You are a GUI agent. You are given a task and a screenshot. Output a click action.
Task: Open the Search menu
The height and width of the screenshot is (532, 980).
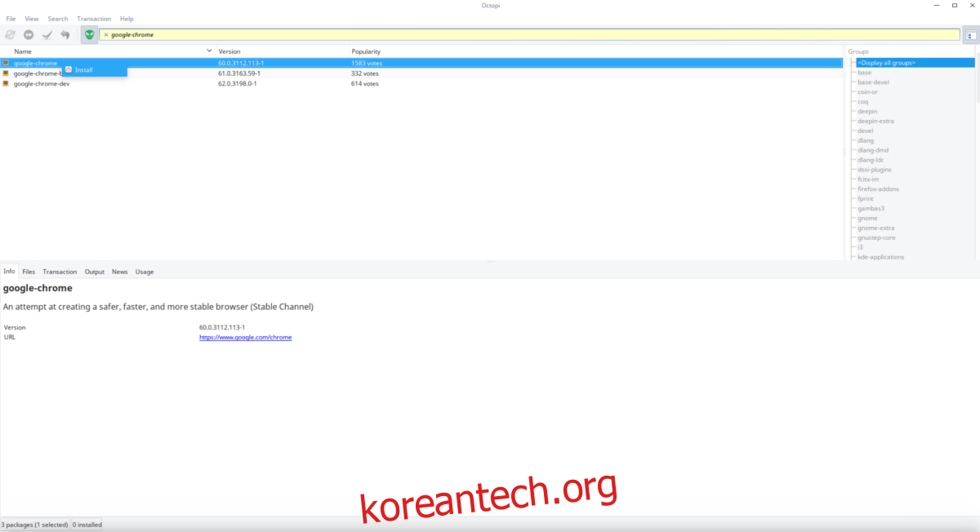pyautogui.click(x=58, y=19)
